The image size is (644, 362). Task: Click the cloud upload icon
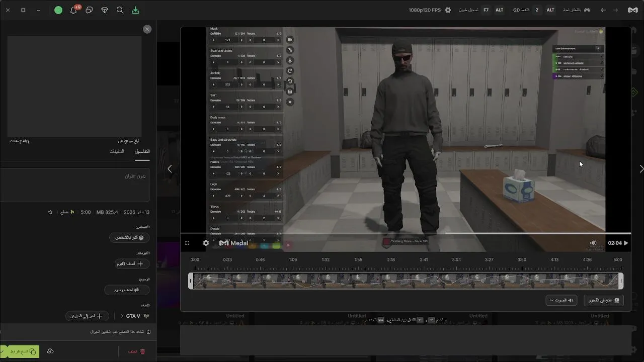point(50,351)
